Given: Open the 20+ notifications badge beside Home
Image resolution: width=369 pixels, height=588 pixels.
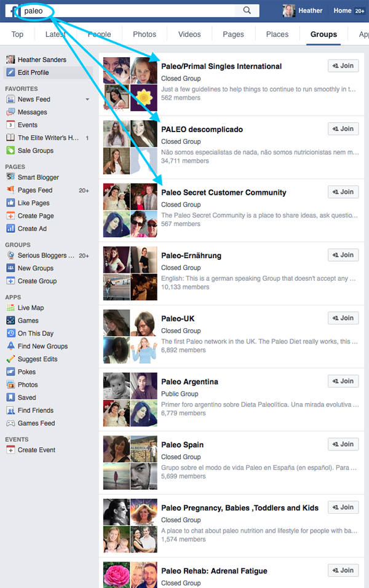Looking at the screenshot, I should pyautogui.click(x=360, y=11).
